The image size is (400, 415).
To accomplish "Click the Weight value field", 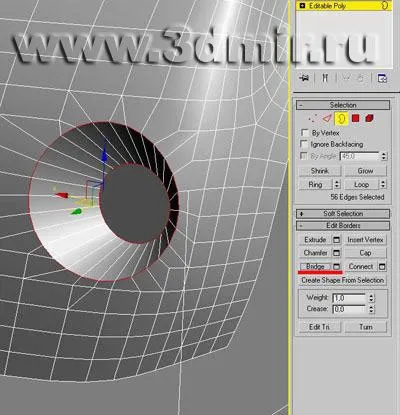I will (x=350, y=298).
